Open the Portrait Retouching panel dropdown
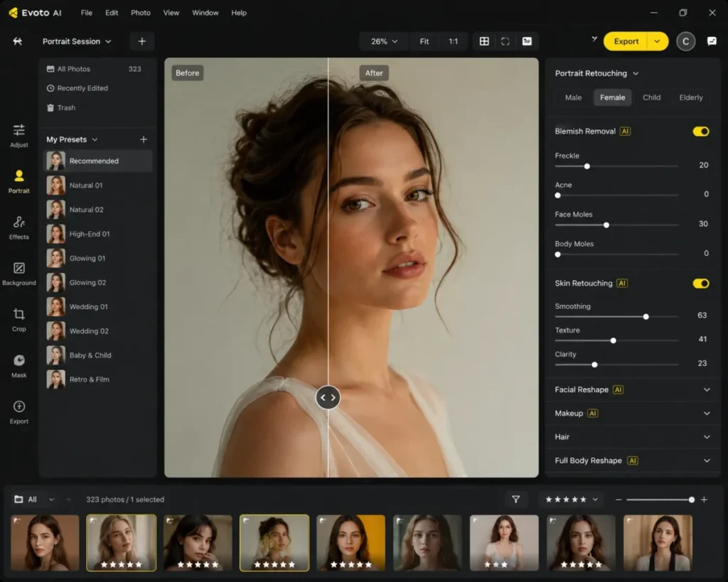The height and width of the screenshot is (582, 728). 596,73
